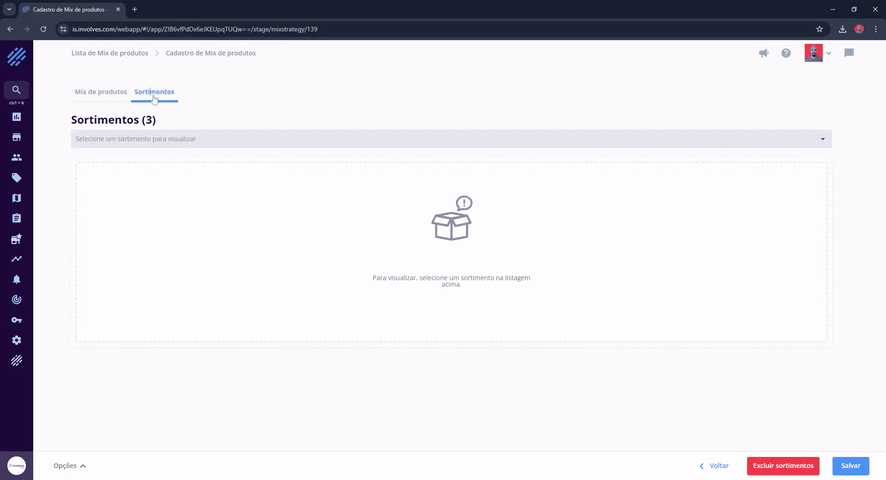Open the price tag icon in sidebar
Viewport: 886px width, 480px height.
[16, 178]
